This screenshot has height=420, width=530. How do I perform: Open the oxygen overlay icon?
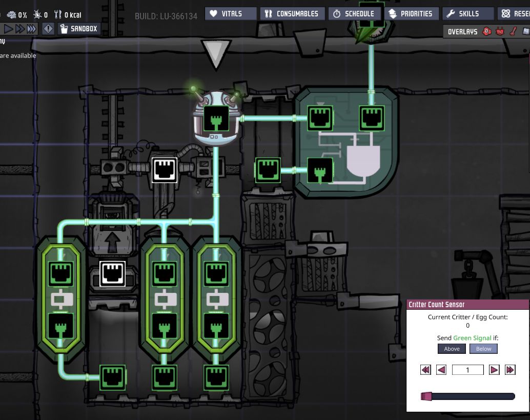coord(486,32)
